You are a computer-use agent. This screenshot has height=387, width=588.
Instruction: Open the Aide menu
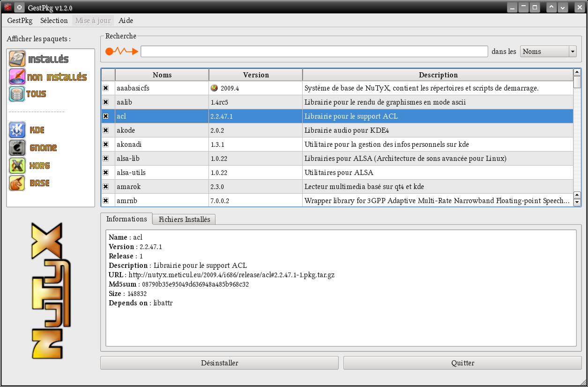pos(126,20)
